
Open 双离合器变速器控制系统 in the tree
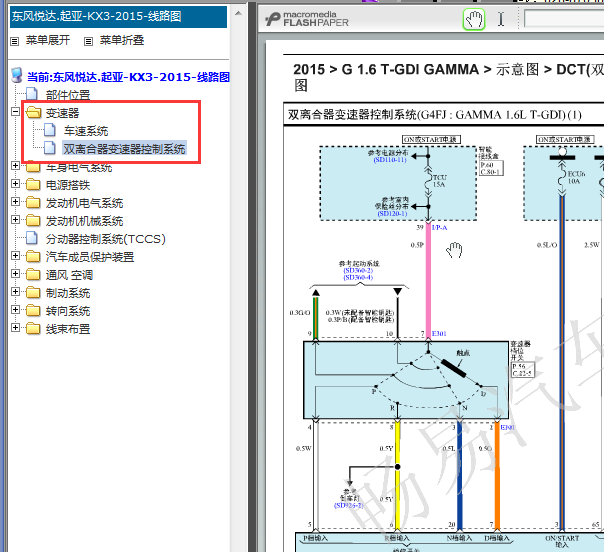pos(124,149)
